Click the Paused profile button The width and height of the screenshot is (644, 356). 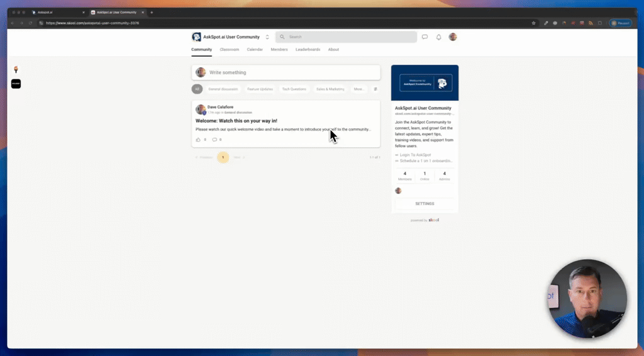[621, 23]
